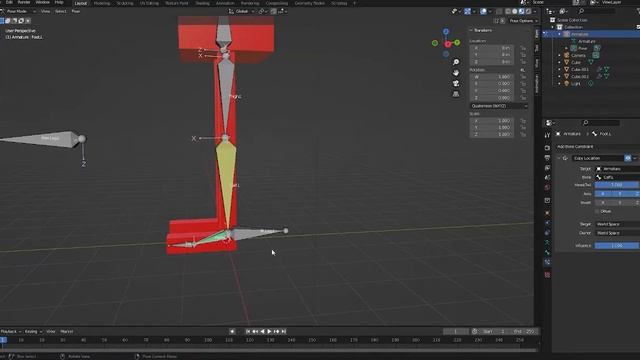Toggle viewport gizmos button
Screen dimensions: 640x360
468,11
